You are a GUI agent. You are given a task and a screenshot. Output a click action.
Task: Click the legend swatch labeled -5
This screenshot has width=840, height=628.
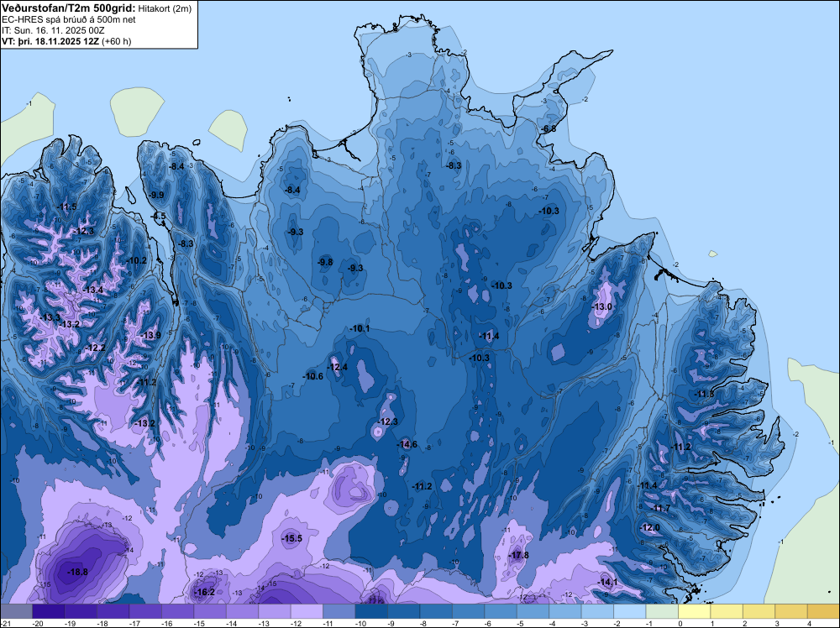point(533,611)
